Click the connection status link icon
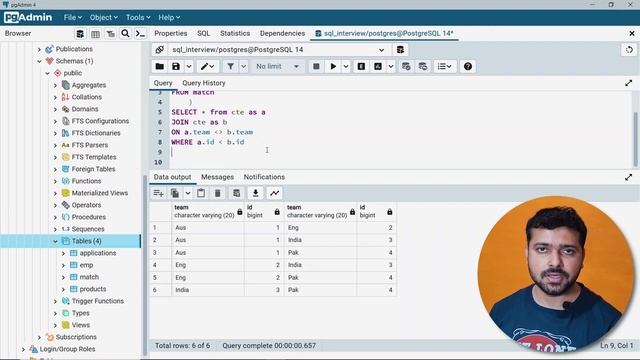Image resolution: width=640 pixels, height=360 pixels. coord(160,49)
